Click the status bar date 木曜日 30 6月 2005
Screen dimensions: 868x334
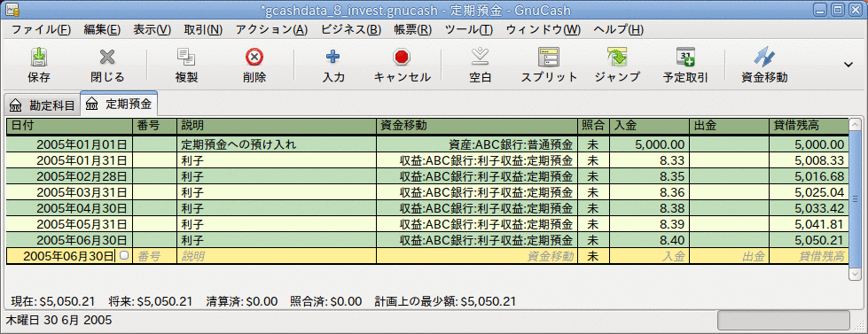click(59, 320)
